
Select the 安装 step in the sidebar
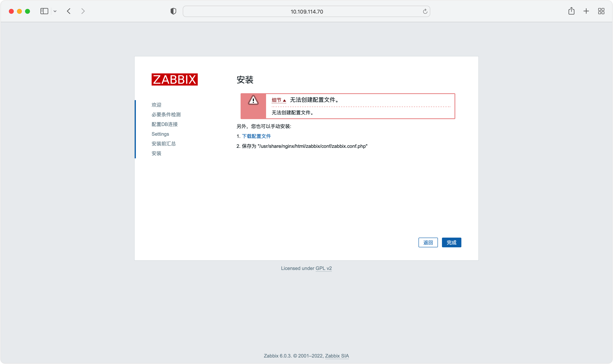[x=156, y=153]
